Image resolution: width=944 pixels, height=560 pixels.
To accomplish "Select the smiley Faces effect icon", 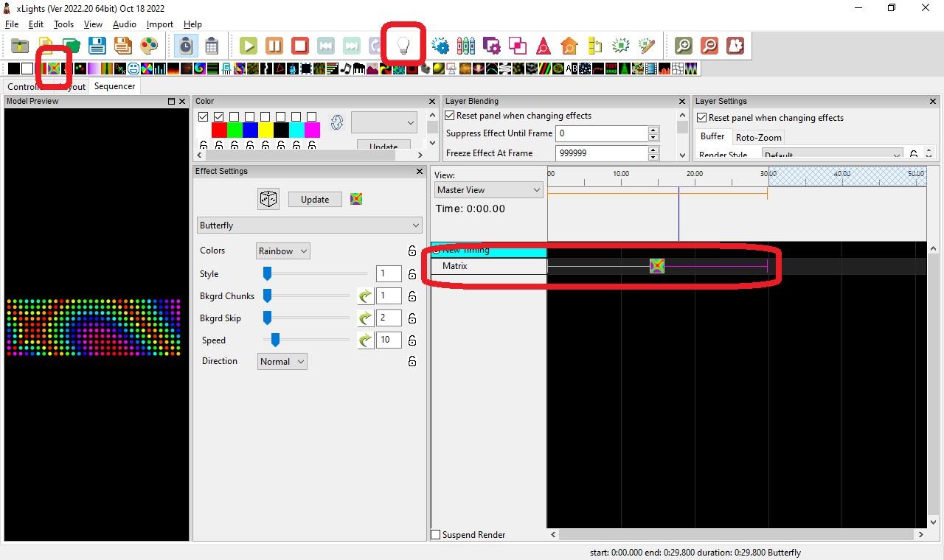I will pyautogui.click(x=133, y=69).
